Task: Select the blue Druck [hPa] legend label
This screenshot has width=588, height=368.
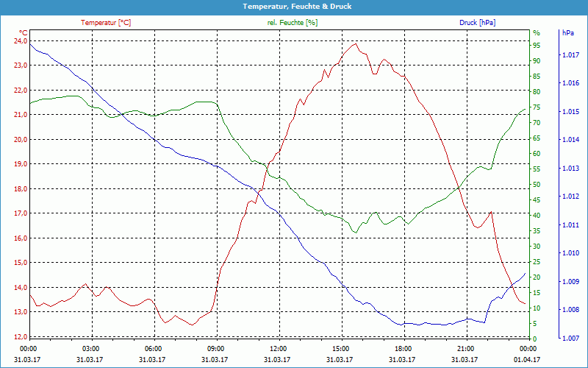Action: click(477, 23)
